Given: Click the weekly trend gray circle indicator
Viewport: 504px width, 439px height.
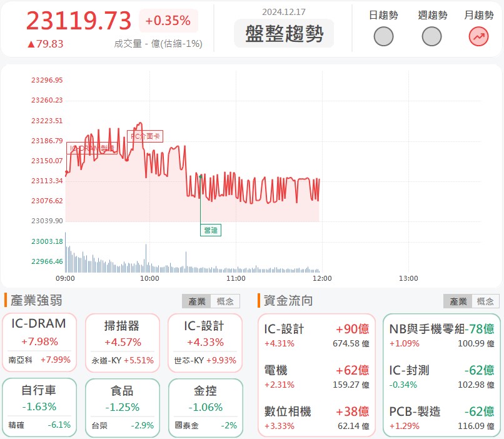Looking at the screenshot, I should coord(431,36).
